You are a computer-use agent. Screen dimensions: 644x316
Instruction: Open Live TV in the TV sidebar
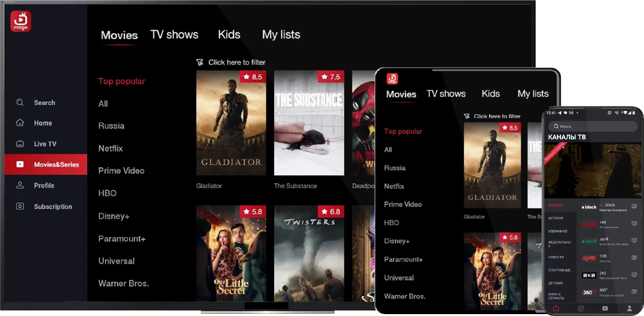[x=45, y=144]
